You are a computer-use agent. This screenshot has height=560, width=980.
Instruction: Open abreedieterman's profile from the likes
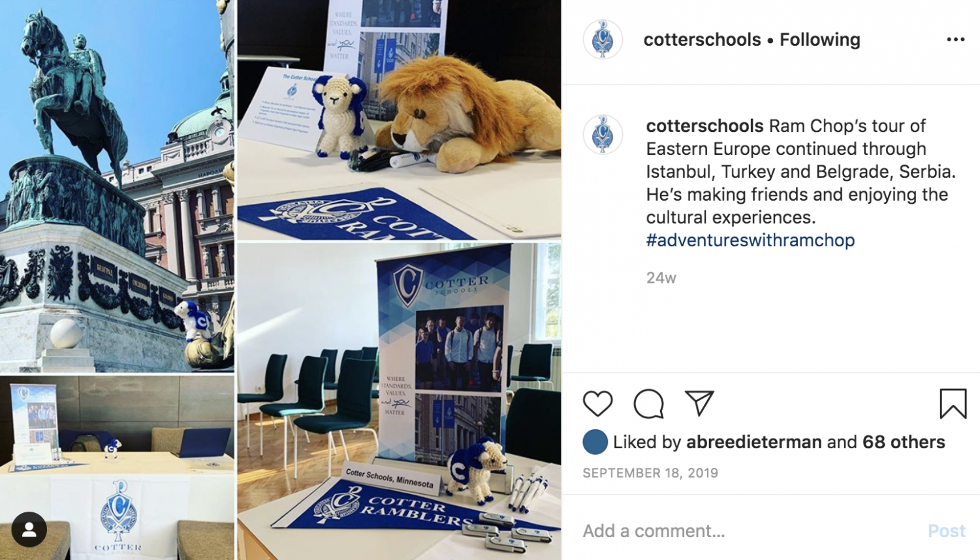pos(753,442)
